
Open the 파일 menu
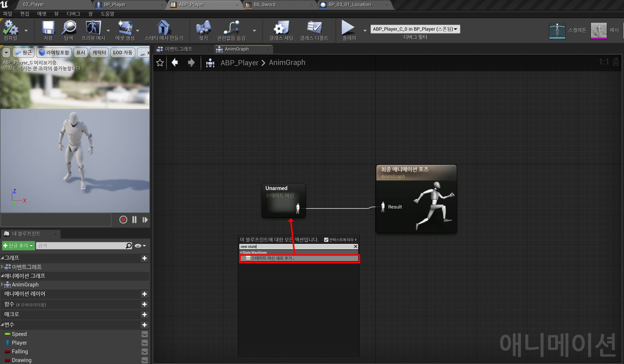point(8,14)
